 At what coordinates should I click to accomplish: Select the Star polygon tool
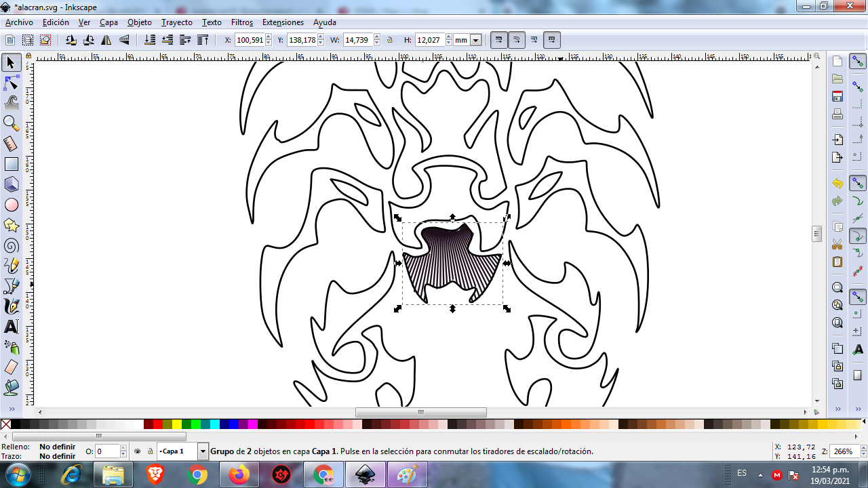pyautogui.click(x=11, y=225)
